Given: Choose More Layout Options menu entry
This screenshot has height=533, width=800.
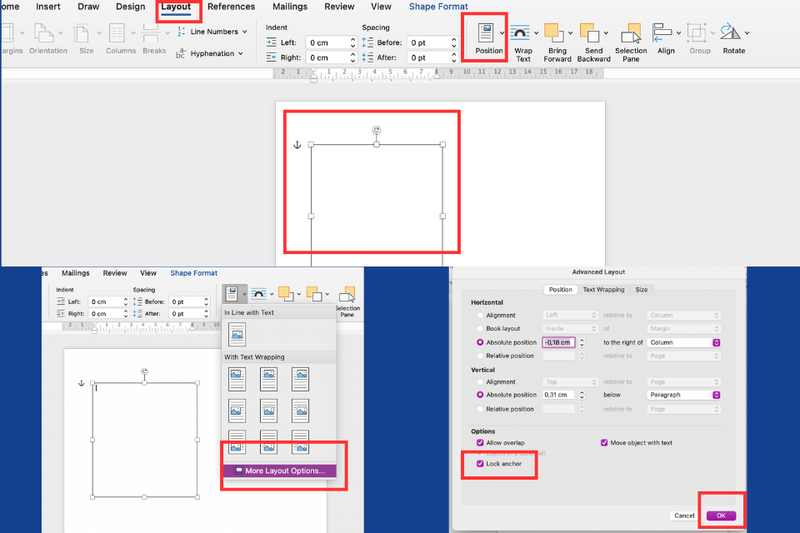Looking at the screenshot, I should pyautogui.click(x=280, y=471).
